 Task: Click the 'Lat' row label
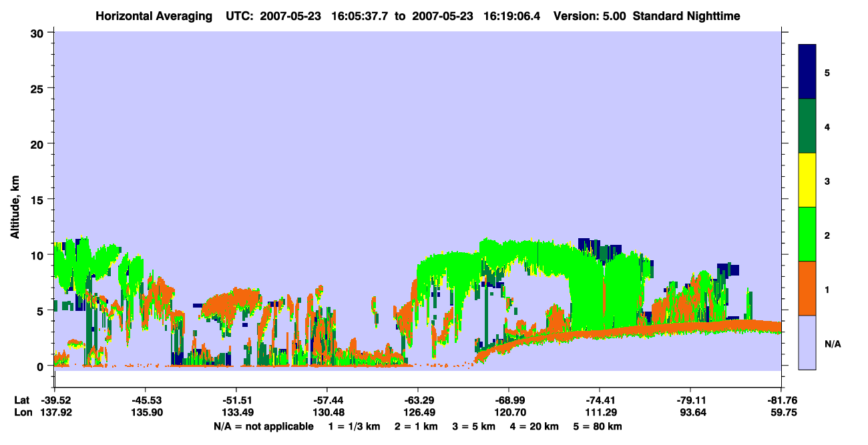click(21, 400)
